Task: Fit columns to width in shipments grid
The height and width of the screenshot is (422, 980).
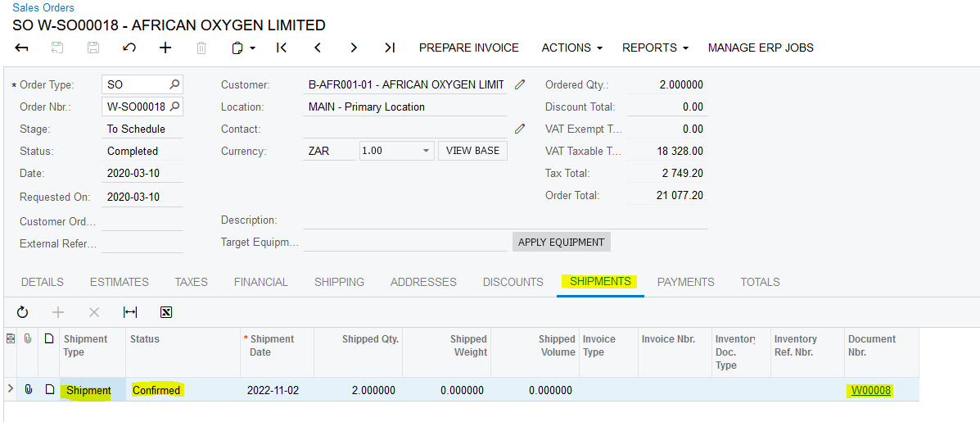Action: point(130,312)
